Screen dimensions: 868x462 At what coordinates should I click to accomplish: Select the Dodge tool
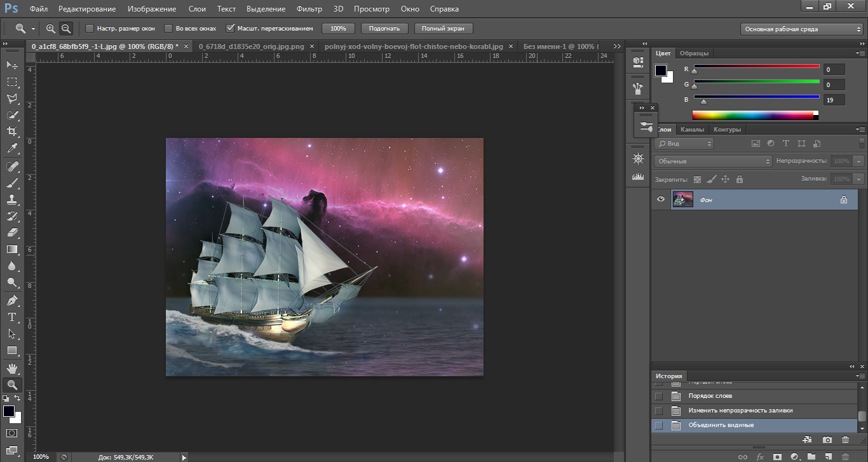[12, 283]
